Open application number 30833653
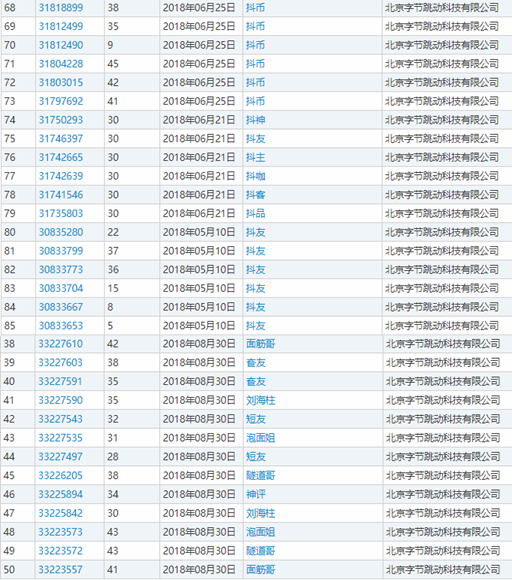The image size is (512, 580). point(61,326)
